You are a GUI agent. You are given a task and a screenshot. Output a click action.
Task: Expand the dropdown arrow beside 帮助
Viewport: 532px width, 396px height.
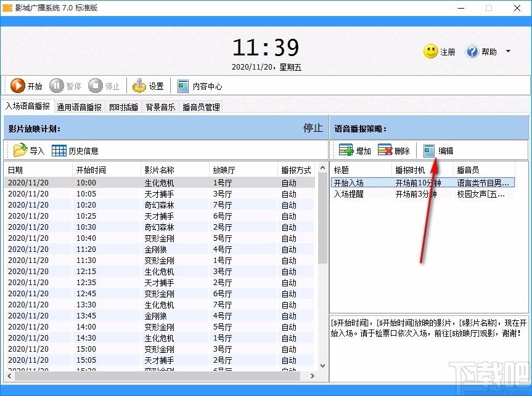508,51
